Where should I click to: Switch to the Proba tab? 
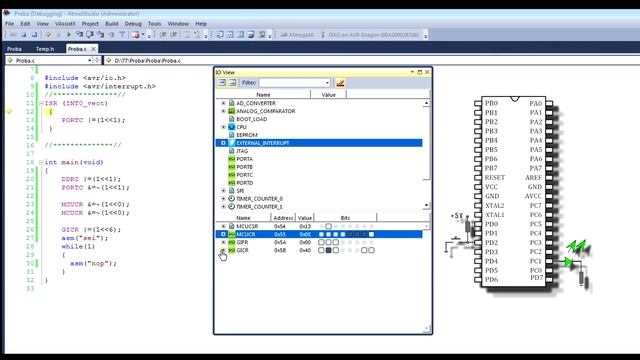(x=14, y=49)
